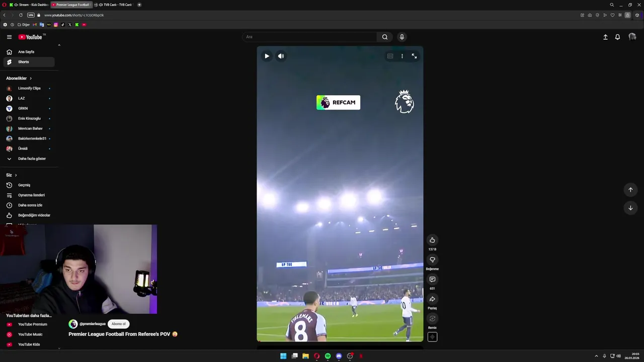Mute the Shorts video volume
Screen dimensions: 644x362
click(x=281, y=56)
